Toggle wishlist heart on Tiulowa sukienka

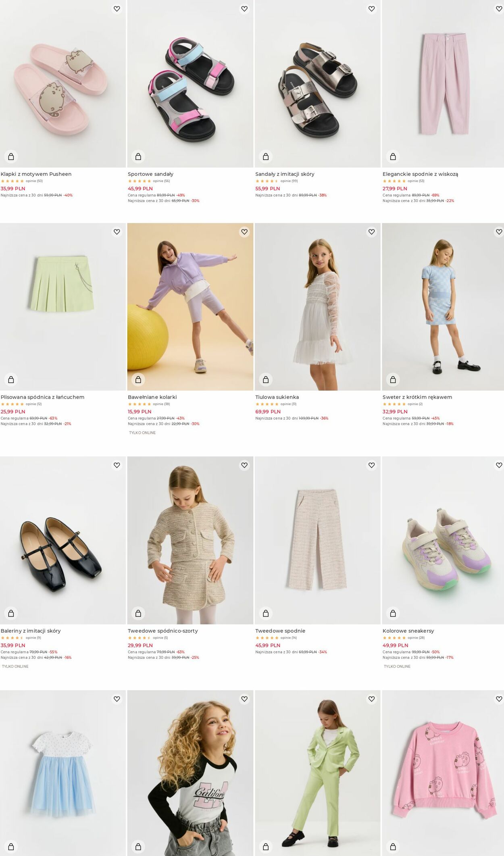(x=372, y=232)
